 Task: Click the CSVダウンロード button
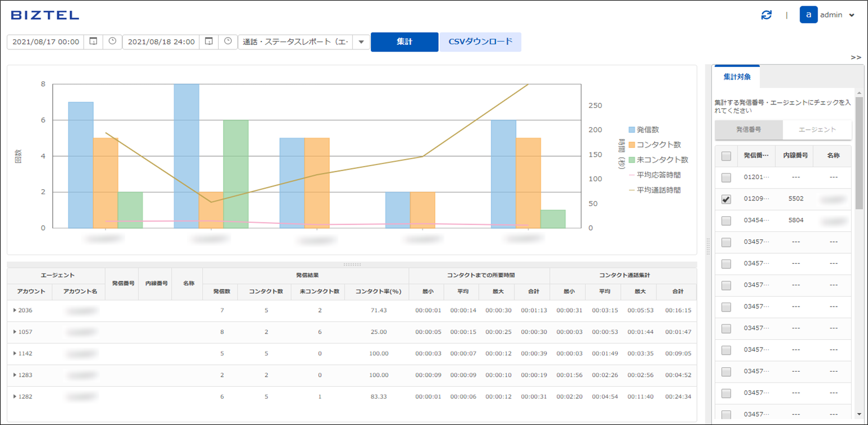click(480, 42)
